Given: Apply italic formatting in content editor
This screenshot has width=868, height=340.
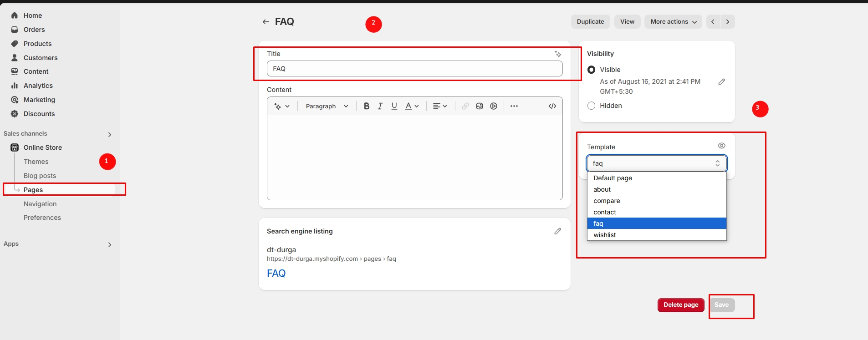Looking at the screenshot, I should tap(380, 106).
